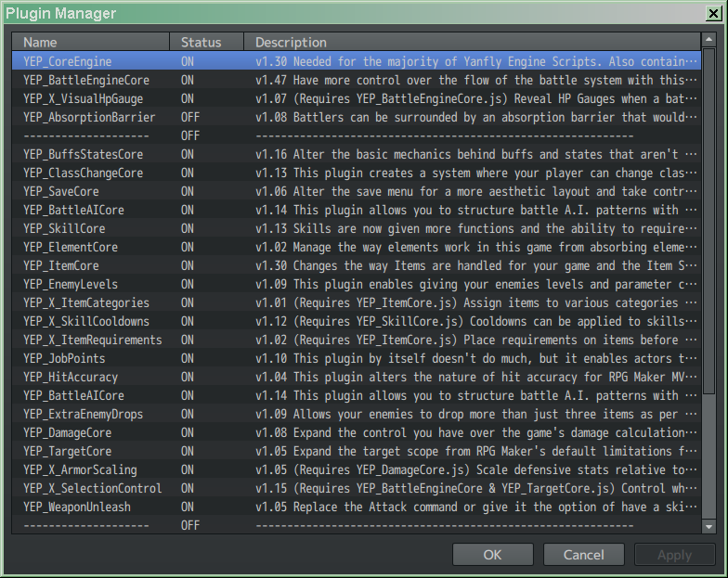Viewport: 728px width, 578px height.
Task: Click the Description column header
Action: tap(472, 42)
